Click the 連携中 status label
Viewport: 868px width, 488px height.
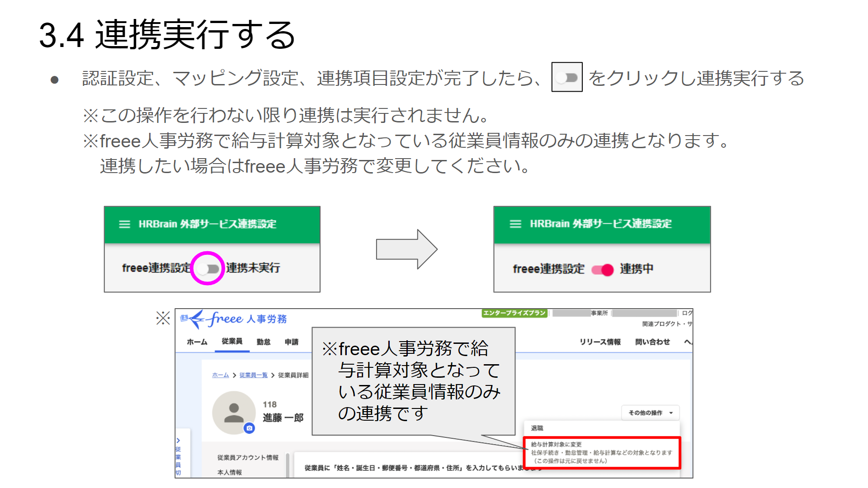(x=637, y=269)
